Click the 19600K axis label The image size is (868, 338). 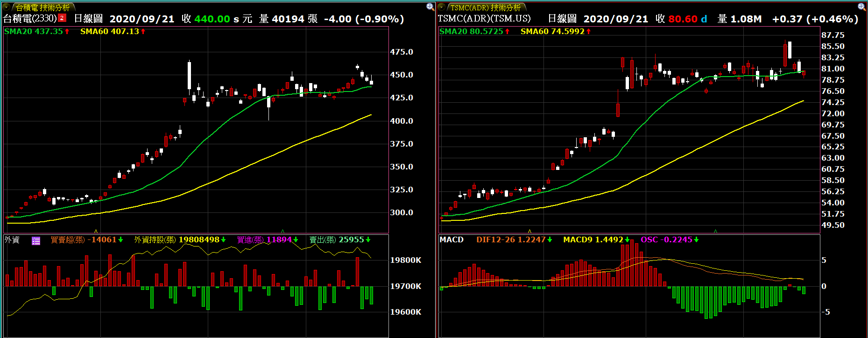click(x=406, y=312)
